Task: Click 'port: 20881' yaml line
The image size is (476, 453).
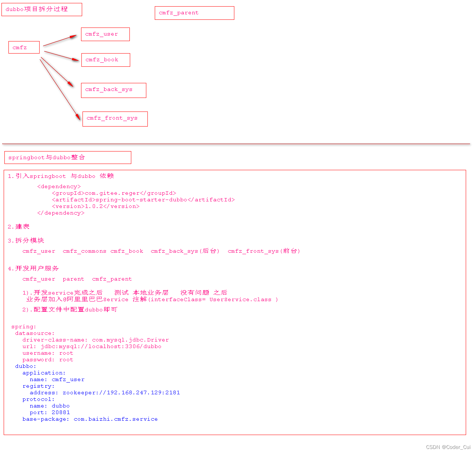Action: 50,413
